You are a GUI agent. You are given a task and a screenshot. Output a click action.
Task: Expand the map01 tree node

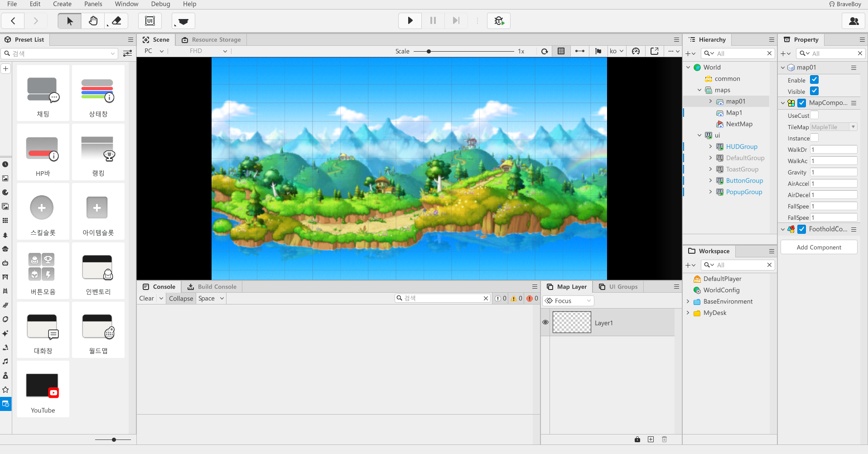click(x=710, y=101)
